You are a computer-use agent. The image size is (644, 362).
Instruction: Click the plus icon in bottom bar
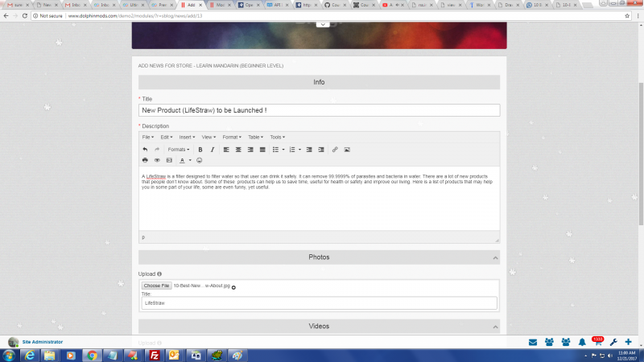[629, 342]
